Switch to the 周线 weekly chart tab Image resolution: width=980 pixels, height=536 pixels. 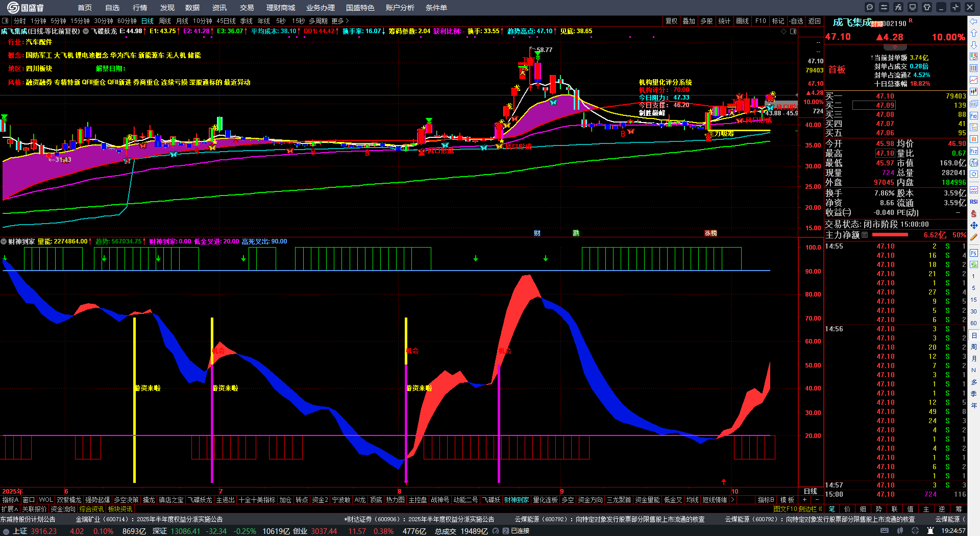[x=165, y=21]
